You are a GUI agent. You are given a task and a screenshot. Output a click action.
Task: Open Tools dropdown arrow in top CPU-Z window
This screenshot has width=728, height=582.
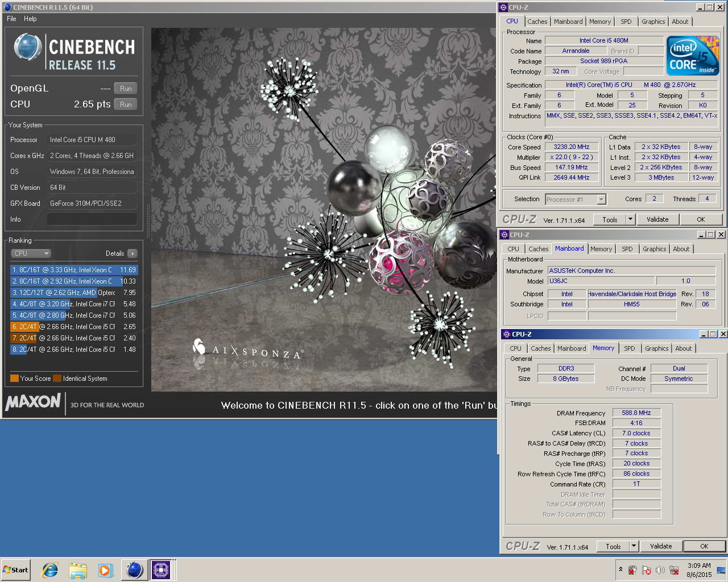tap(630, 220)
